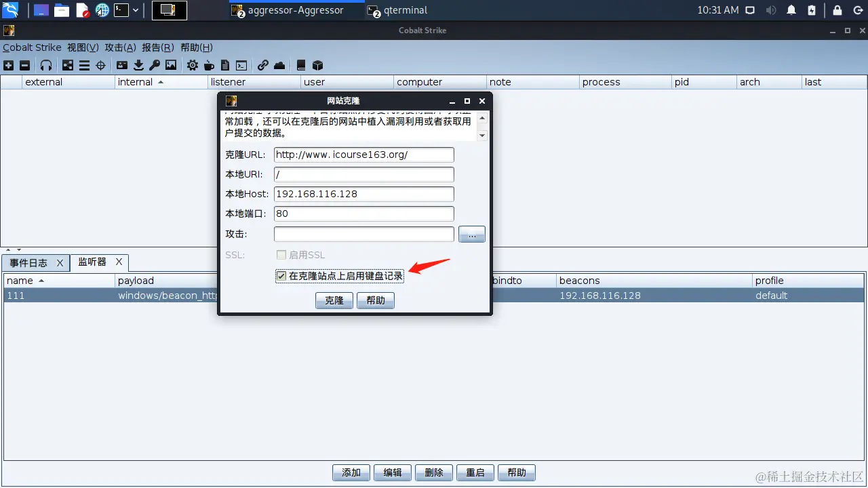
Task: Click the 删除 button below the listener table
Action: click(x=434, y=472)
